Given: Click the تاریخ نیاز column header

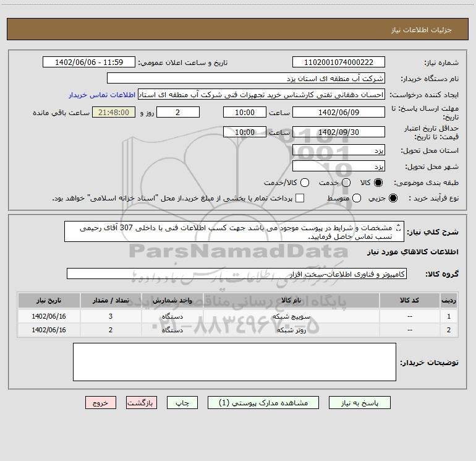Looking at the screenshot, I should pyautogui.click(x=49, y=300).
